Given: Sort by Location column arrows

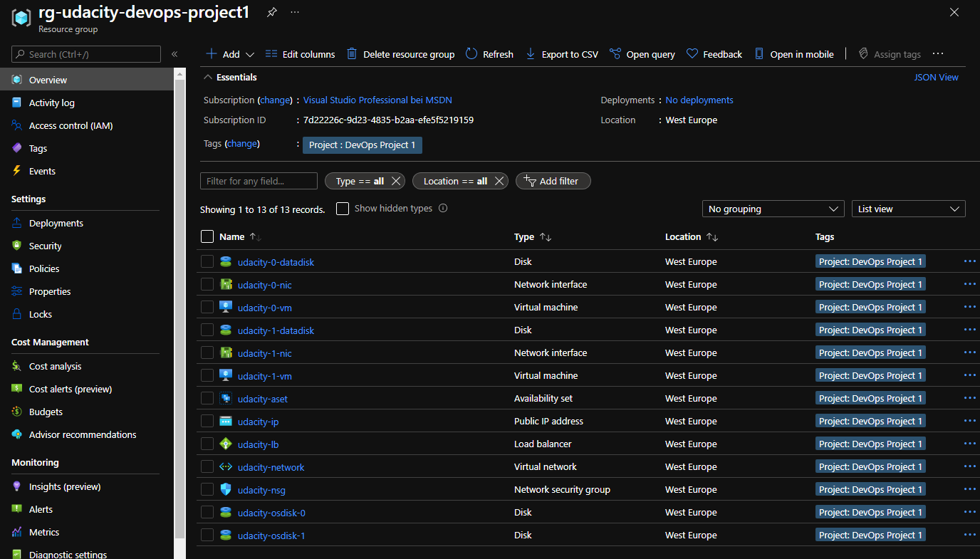Looking at the screenshot, I should (x=711, y=237).
